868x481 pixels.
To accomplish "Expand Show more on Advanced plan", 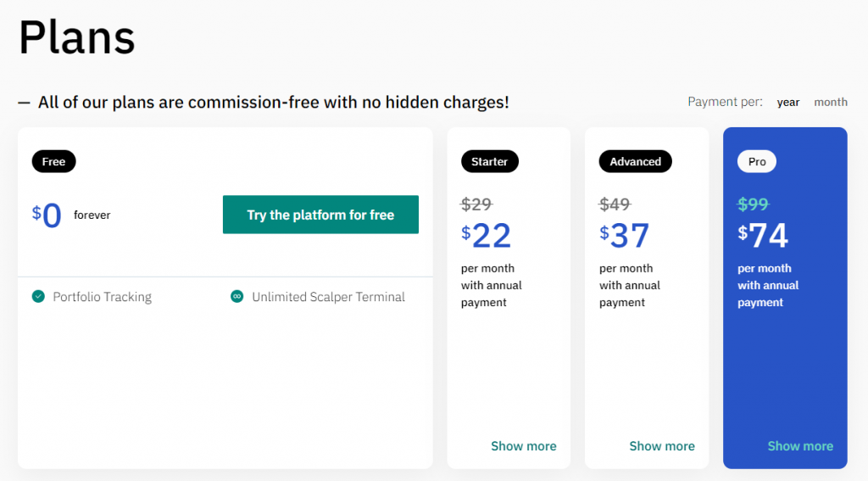I will tap(662, 446).
